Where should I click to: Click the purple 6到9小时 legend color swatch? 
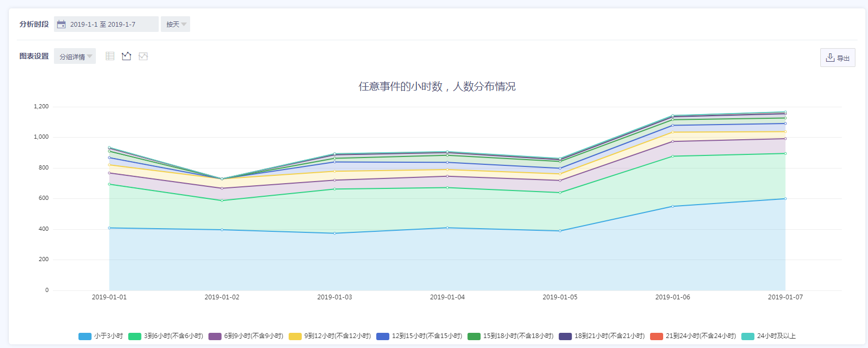click(215, 336)
